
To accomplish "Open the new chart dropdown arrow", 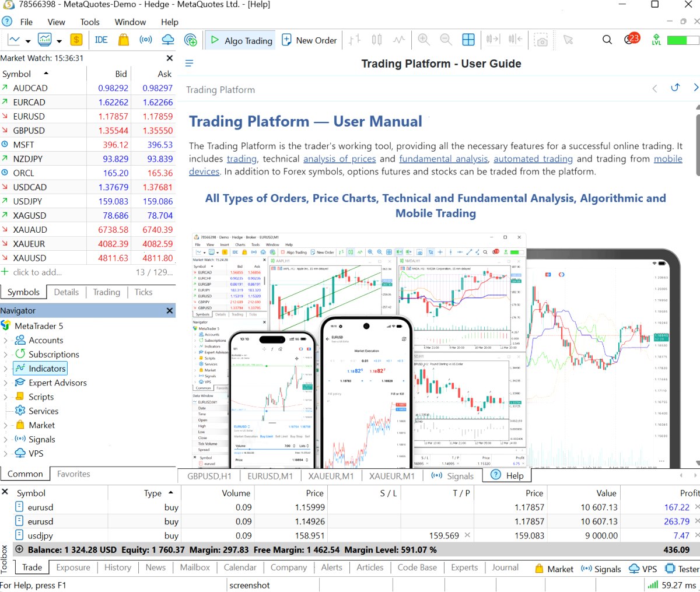I will (27, 41).
